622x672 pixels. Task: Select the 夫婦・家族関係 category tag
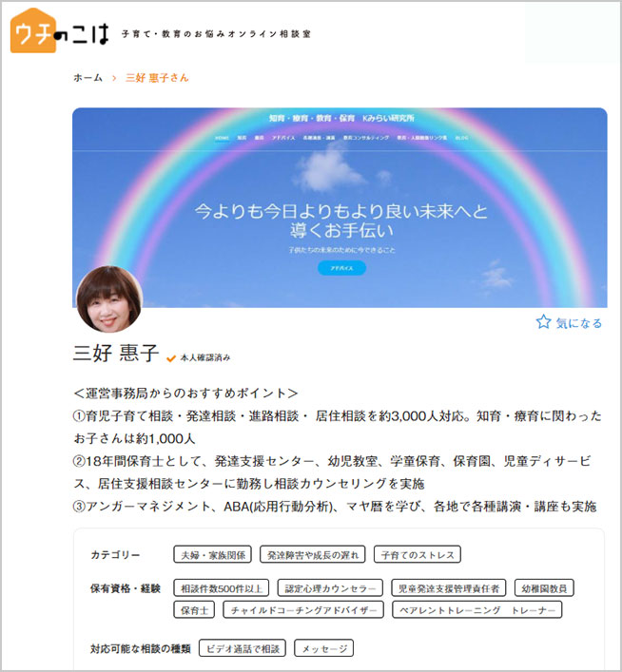click(x=213, y=554)
